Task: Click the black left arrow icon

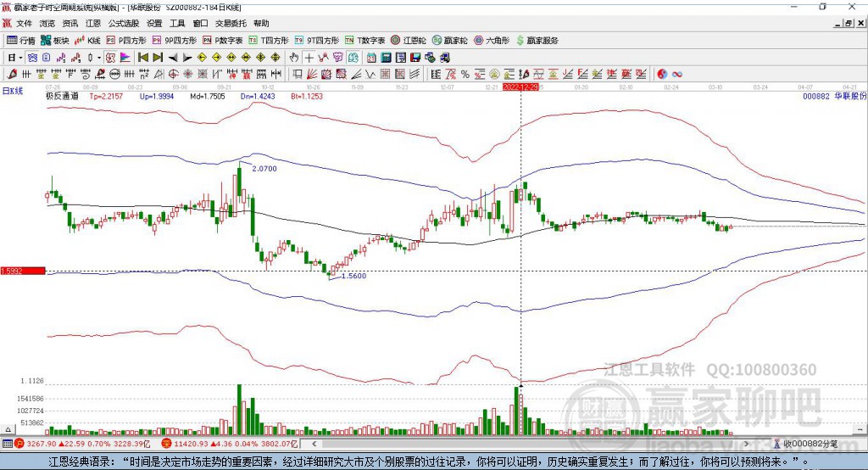Action: [x=173, y=58]
